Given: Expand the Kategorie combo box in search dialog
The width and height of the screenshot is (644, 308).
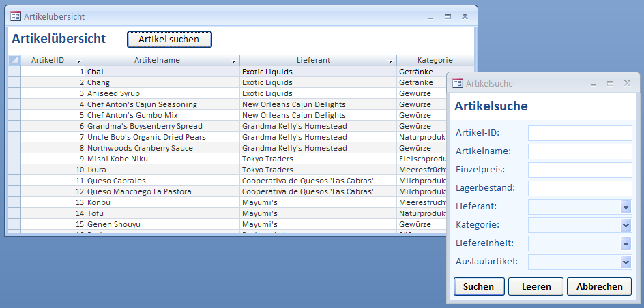Looking at the screenshot, I should 626,225.
